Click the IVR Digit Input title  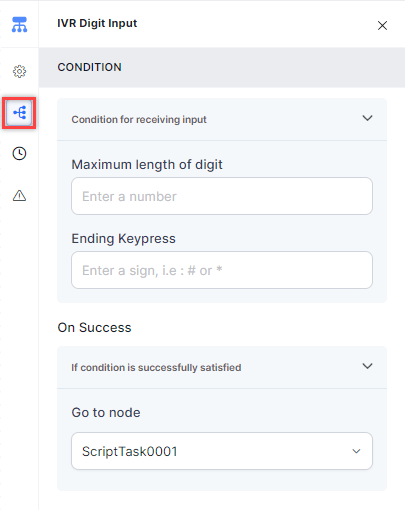[x=97, y=23]
